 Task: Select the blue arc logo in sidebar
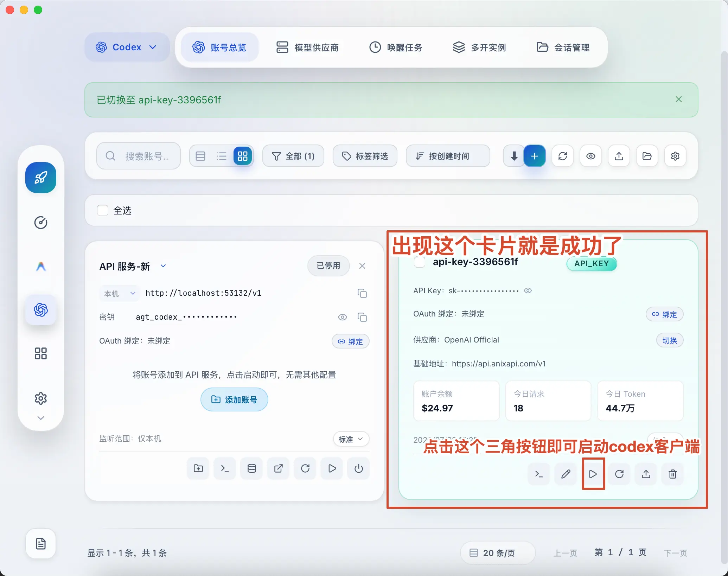click(41, 267)
